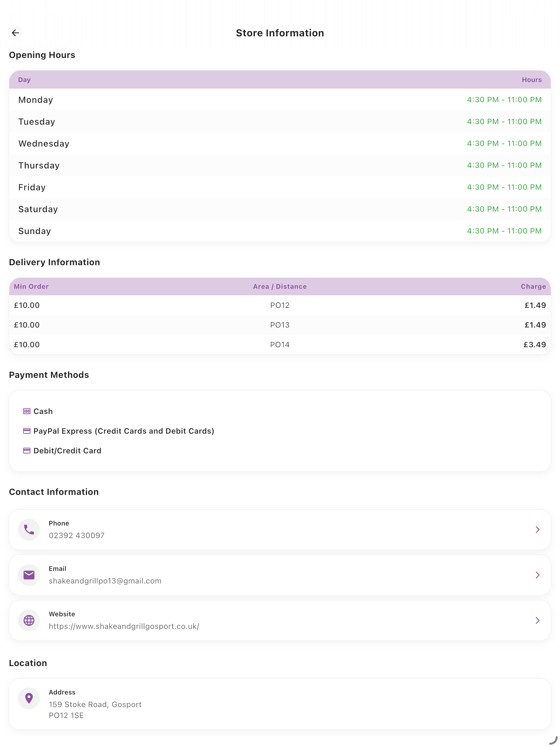
Task: Click the PO13 minimum order £10.00
Action: (27, 325)
